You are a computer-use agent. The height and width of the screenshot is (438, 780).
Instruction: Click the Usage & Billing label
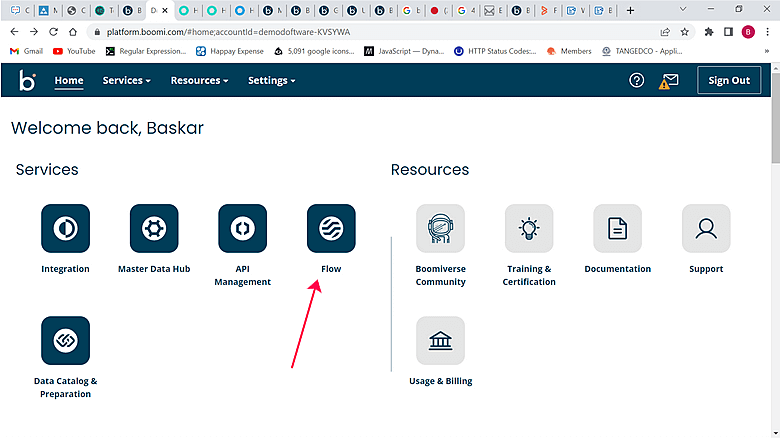coord(440,381)
